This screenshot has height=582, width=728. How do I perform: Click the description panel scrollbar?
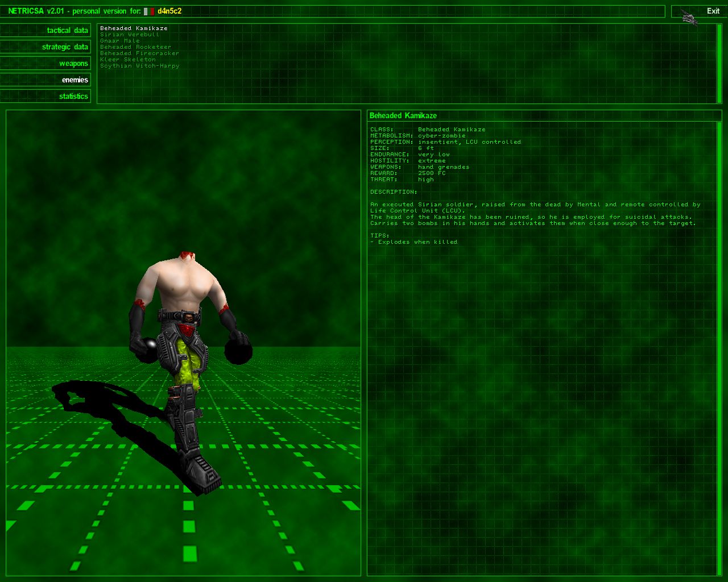pyautogui.click(x=719, y=348)
